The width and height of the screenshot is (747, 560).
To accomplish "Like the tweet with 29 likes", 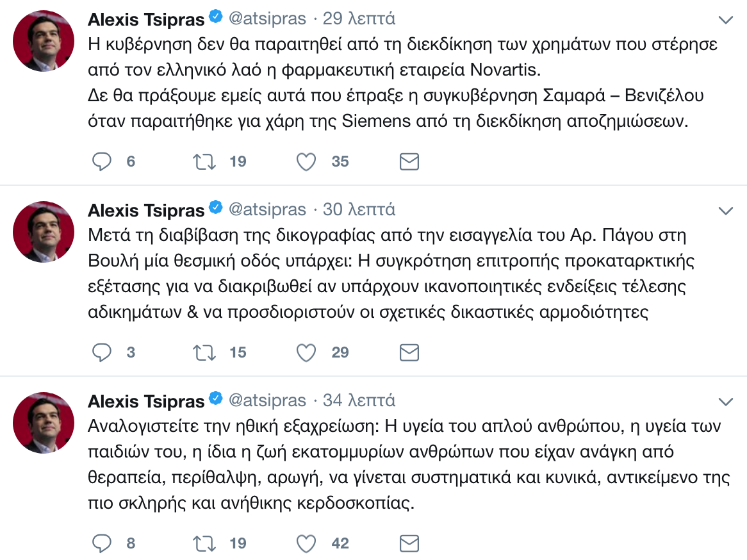I will 307,352.
